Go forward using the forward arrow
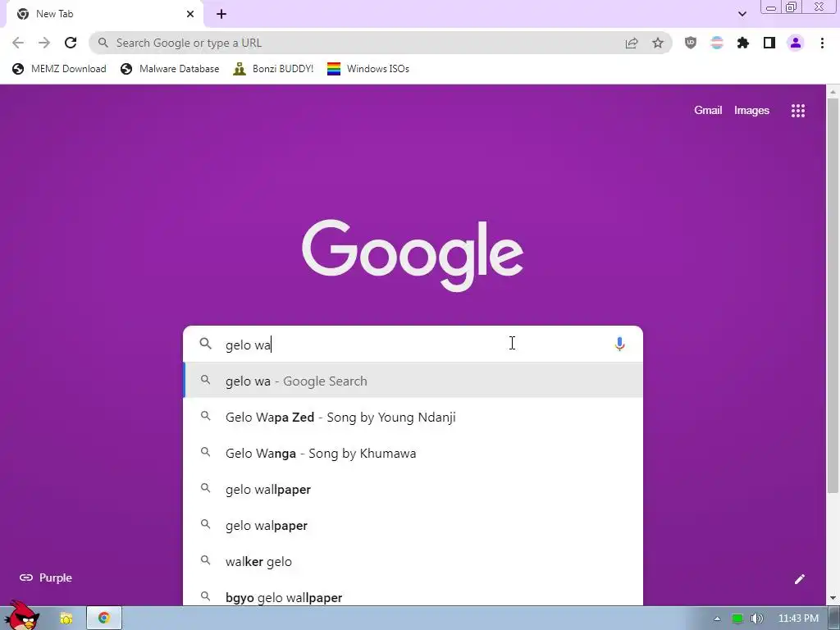The width and height of the screenshot is (840, 630). click(44, 43)
